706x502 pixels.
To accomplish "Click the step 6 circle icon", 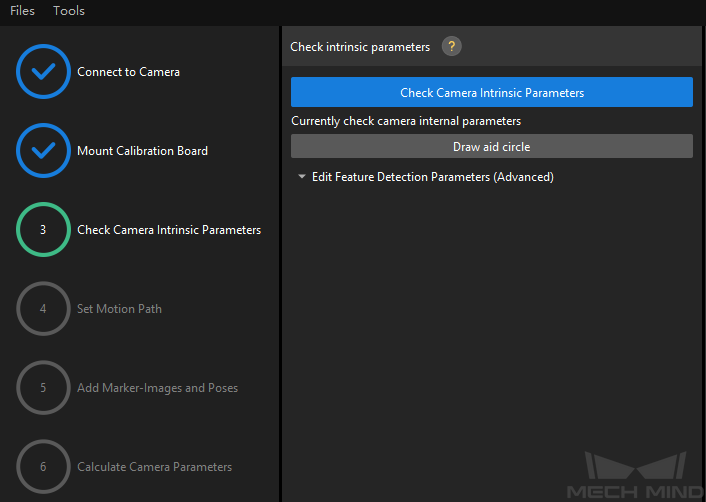I will tap(43, 467).
